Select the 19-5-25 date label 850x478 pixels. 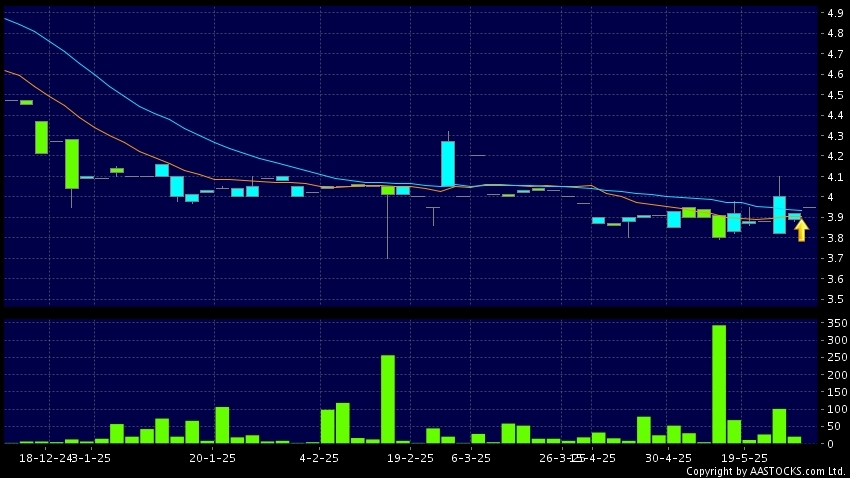click(x=744, y=458)
